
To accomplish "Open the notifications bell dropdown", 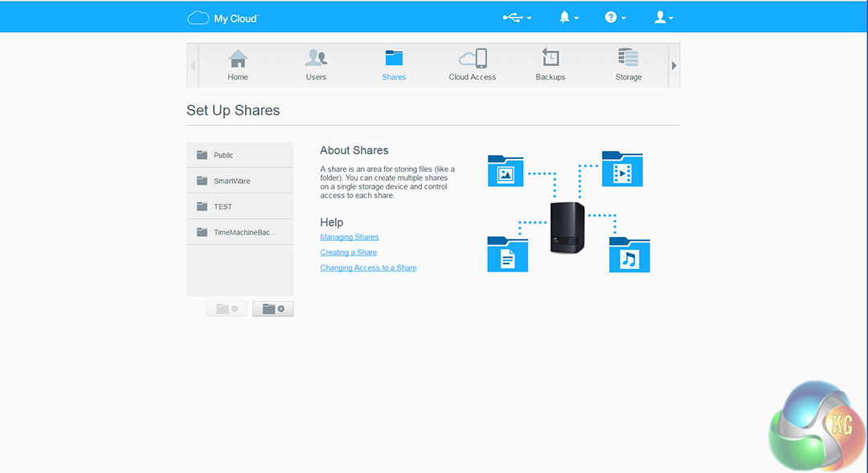I will click(x=568, y=17).
